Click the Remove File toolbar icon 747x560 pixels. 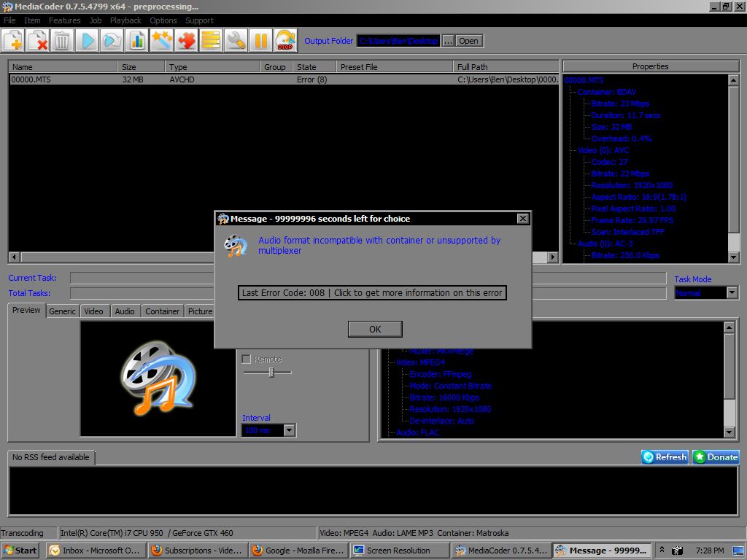pyautogui.click(x=38, y=41)
